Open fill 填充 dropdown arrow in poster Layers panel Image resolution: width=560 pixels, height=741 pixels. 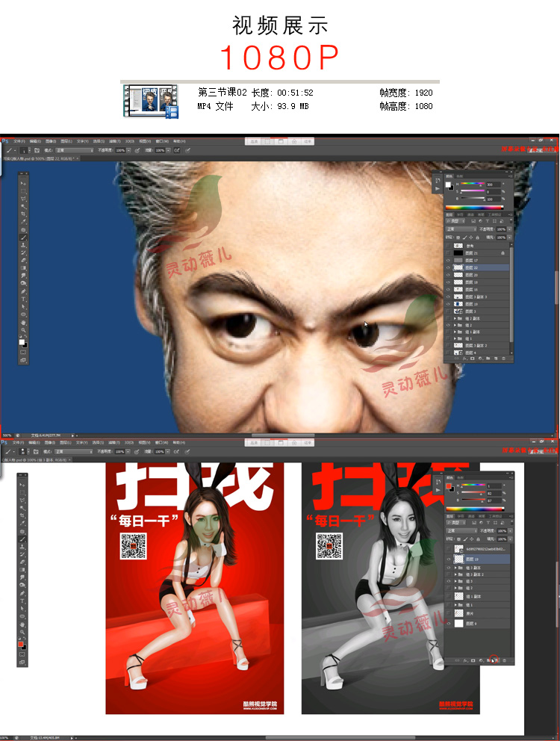[511, 539]
